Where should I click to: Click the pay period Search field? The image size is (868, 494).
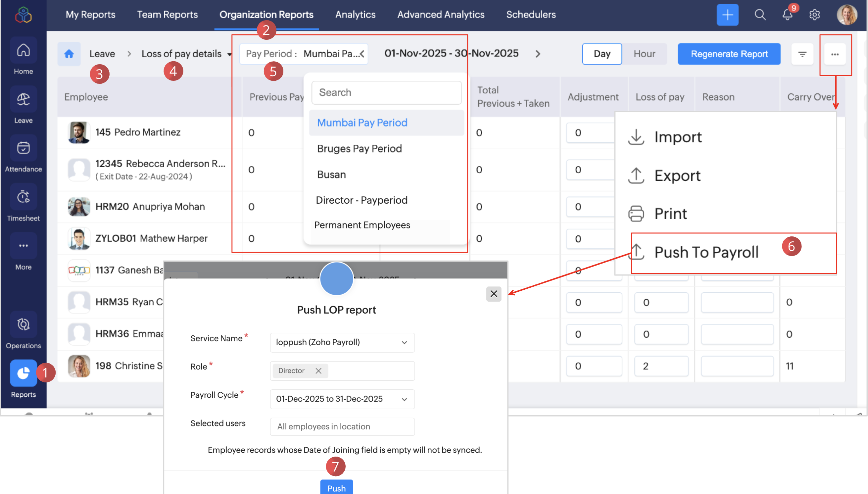(386, 93)
